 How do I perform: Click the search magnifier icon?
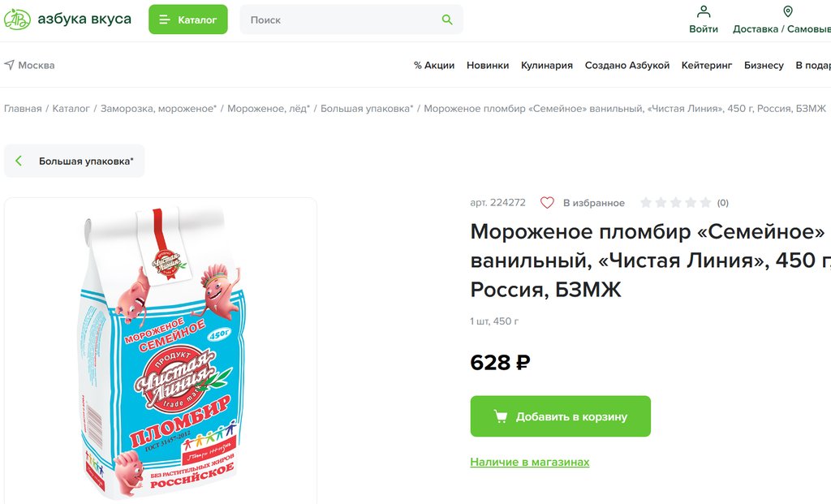[x=447, y=19]
